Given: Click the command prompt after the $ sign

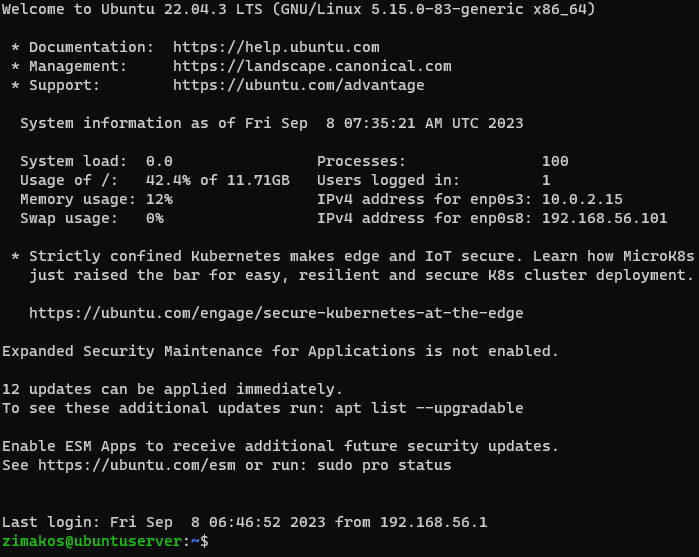Looking at the screenshot, I should coord(215,541).
